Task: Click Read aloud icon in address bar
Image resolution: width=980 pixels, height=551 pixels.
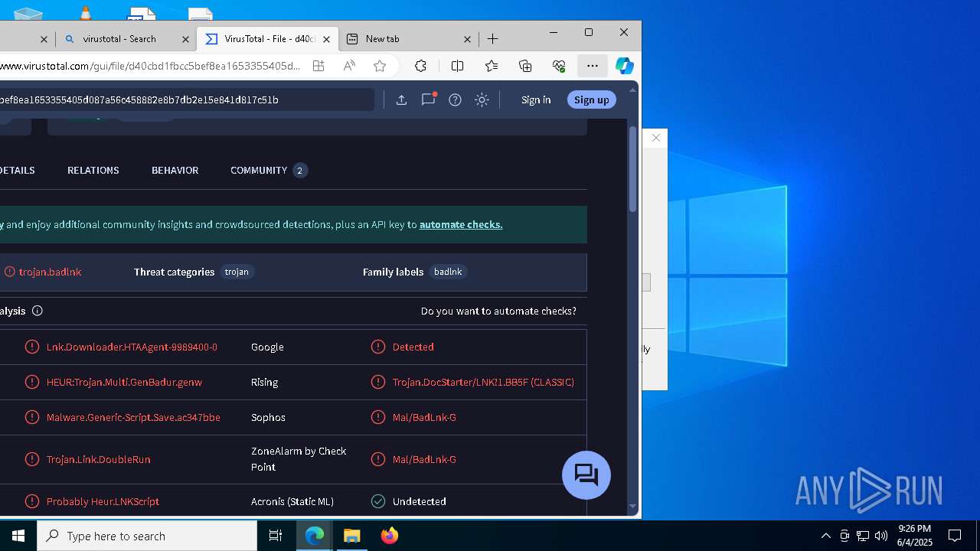Action: 349,66
